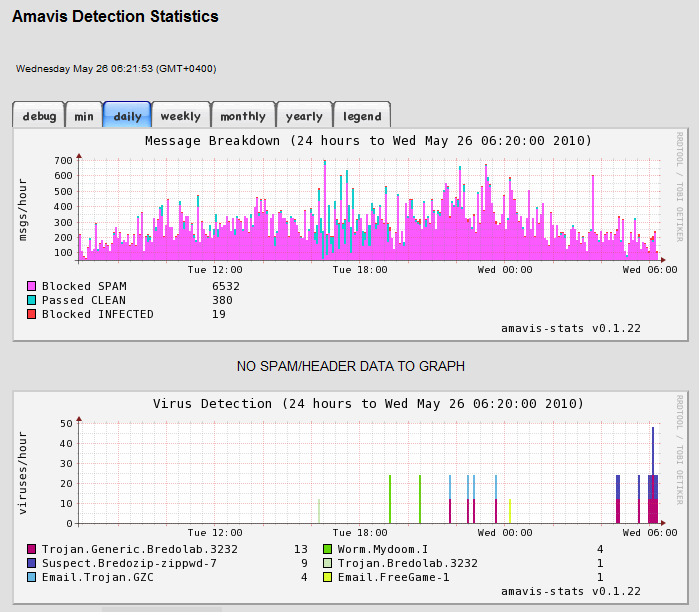
Task: Click Wed 00:00 on the virus graph
Action: click(505, 533)
